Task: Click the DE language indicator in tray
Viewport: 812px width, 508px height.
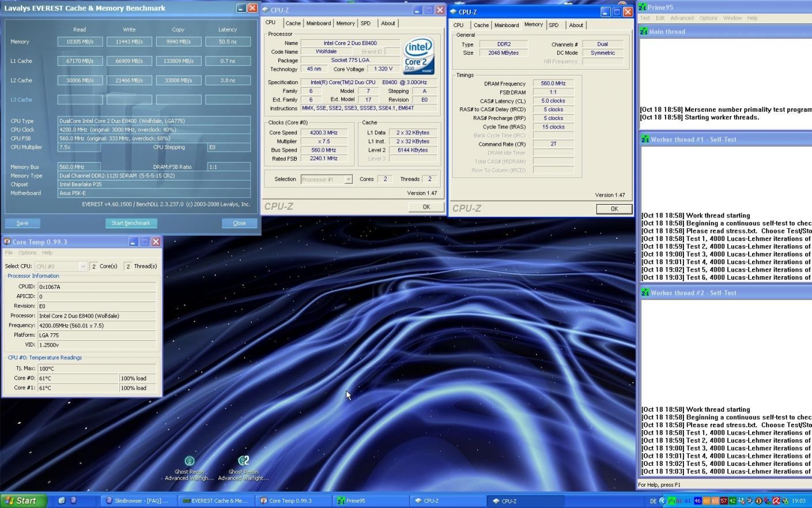Action: coord(653,501)
